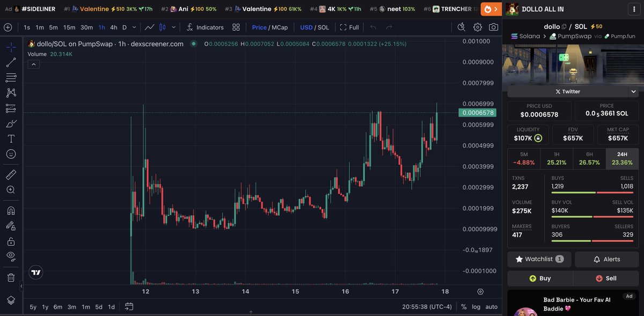Open the Fibonacci and Gann tools
The image size is (644, 316).
(x=11, y=78)
